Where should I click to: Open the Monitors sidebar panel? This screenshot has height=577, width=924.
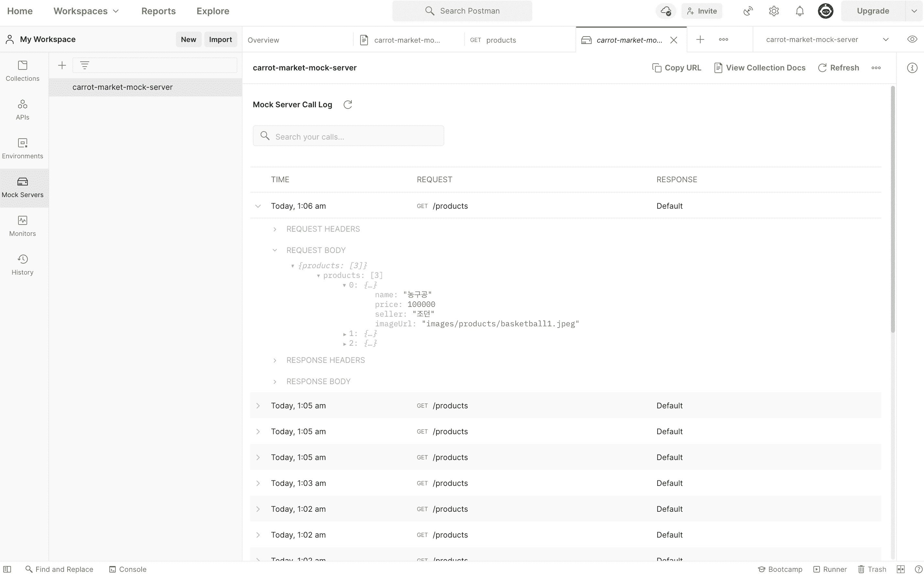[x=23, y=226]
